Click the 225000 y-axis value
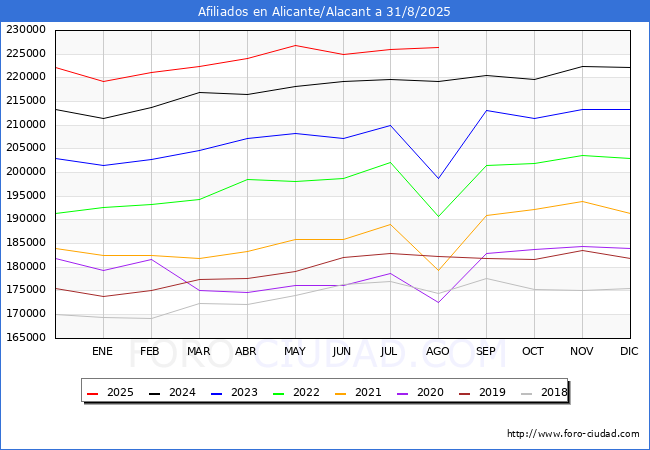650x450 pixels. (x=26, y=53)
